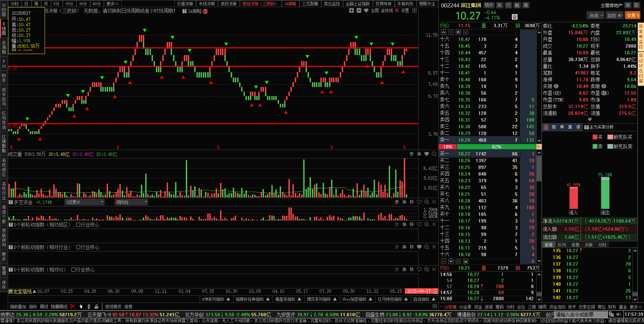Image resolution: width=644 pixels, height=324 pixels.
Task: Click the 极 icon beside ratio bar
Action: click(x=539, y=147)
